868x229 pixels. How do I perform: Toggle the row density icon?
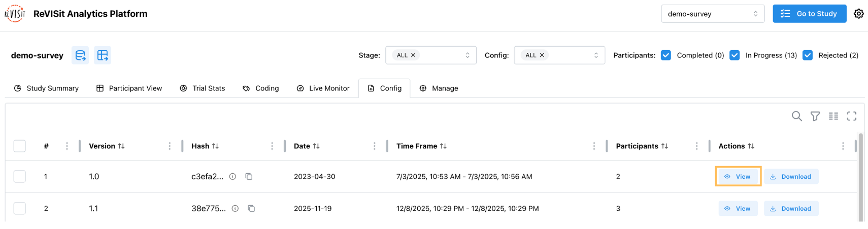point(833,116)
